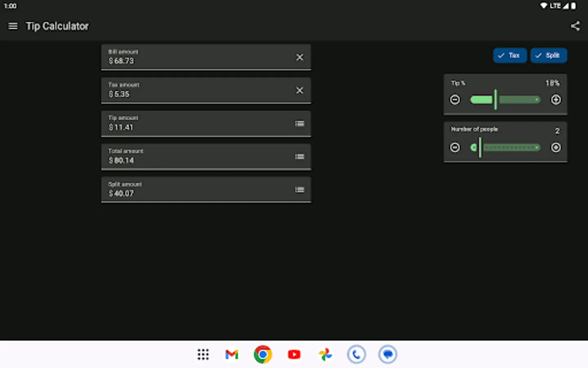
Task: Open the Phone app from the taskbar
Action: pos(356,354)
